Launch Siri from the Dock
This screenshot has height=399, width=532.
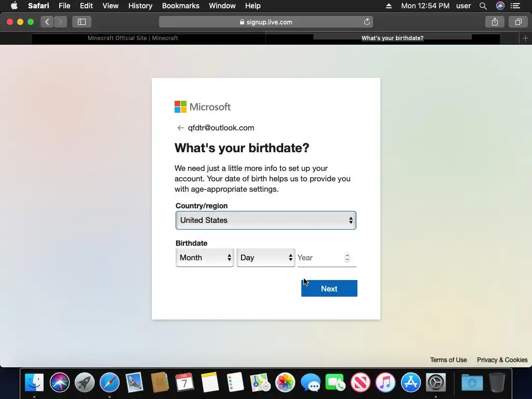point(59,382)
